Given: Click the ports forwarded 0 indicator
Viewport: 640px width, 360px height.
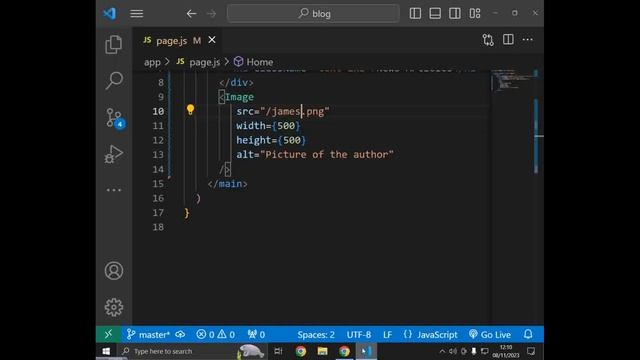Looking at the screenshot, I should tap(256, 335).
